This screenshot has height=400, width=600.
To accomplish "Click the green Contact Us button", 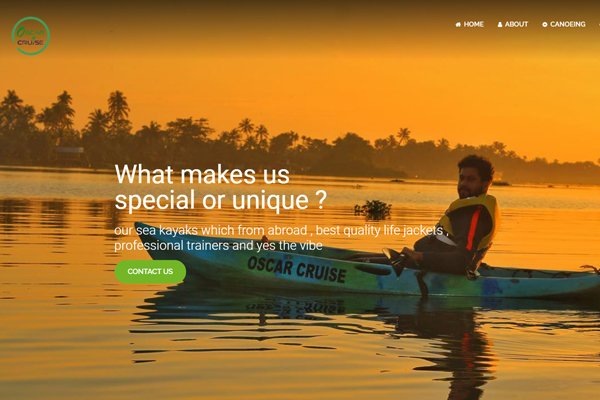I will [x=150, y=271].
